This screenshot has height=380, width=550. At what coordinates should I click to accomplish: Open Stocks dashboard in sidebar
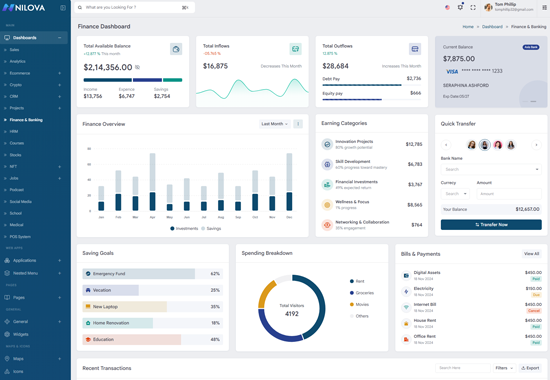[x=15, y=155]
